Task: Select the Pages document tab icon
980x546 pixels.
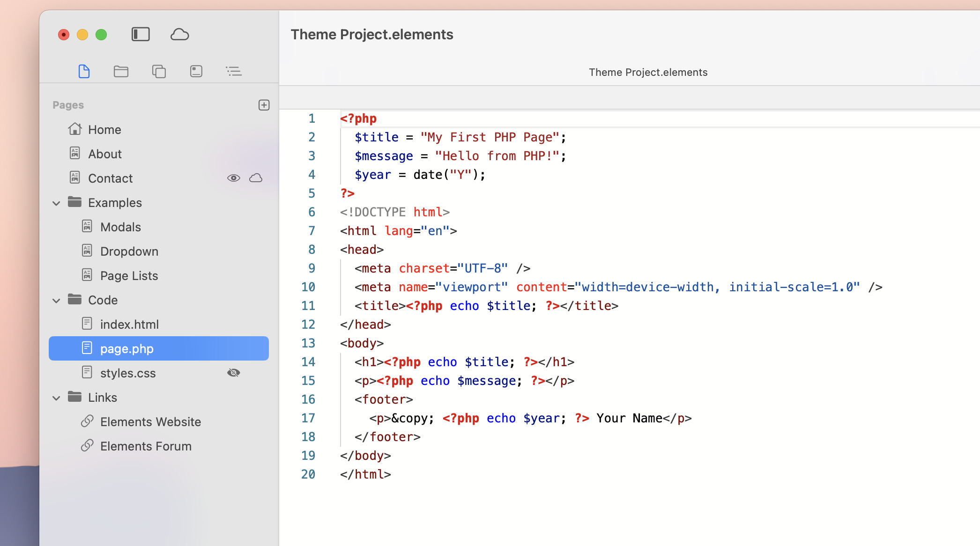Action: pos(84,71)
